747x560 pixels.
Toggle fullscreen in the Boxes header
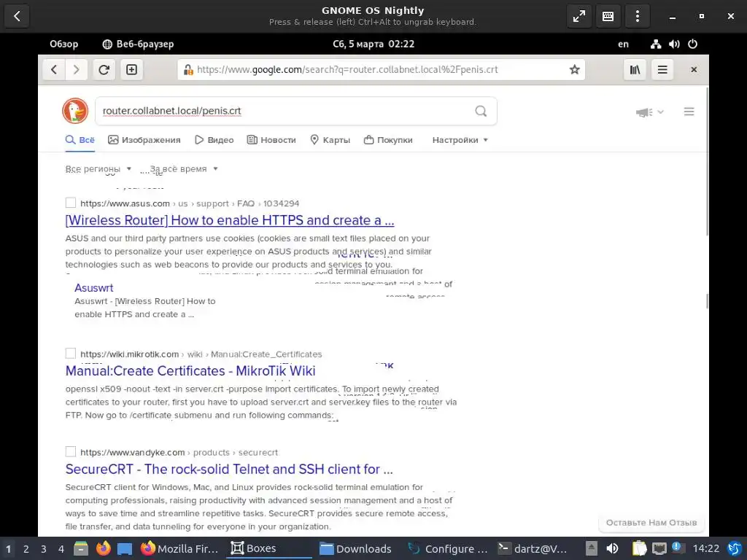coord(578,16)
